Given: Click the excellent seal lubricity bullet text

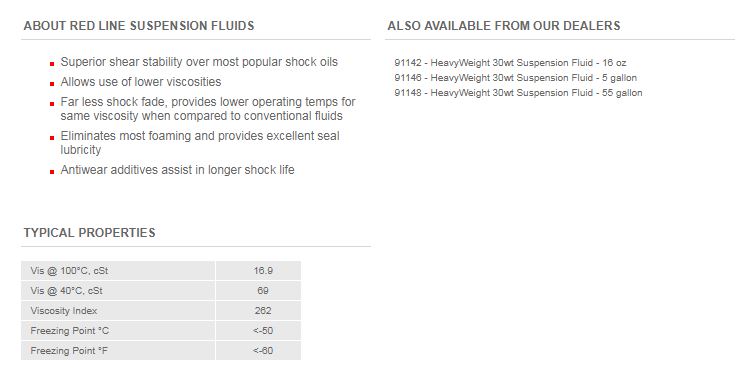Looking at the screenshot, I should coord(200,143).
